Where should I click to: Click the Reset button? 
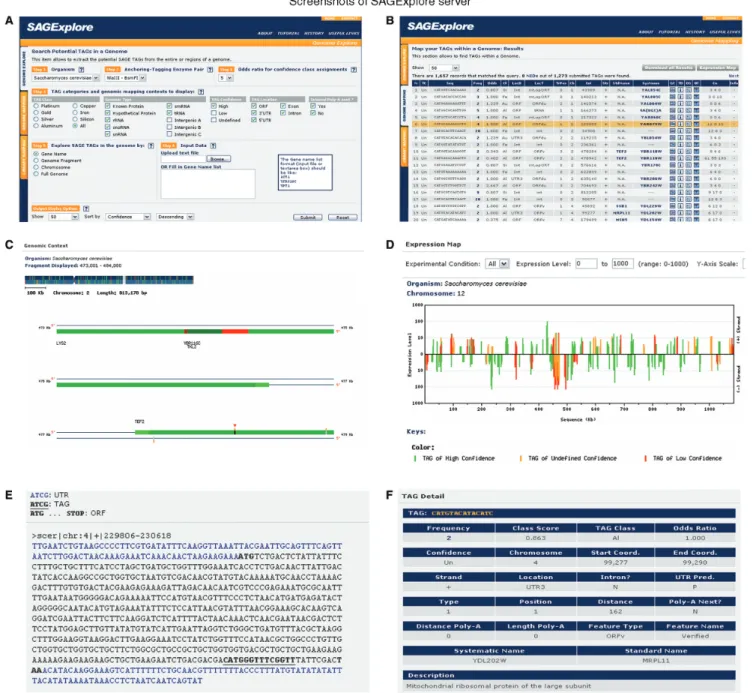point(342,218)
